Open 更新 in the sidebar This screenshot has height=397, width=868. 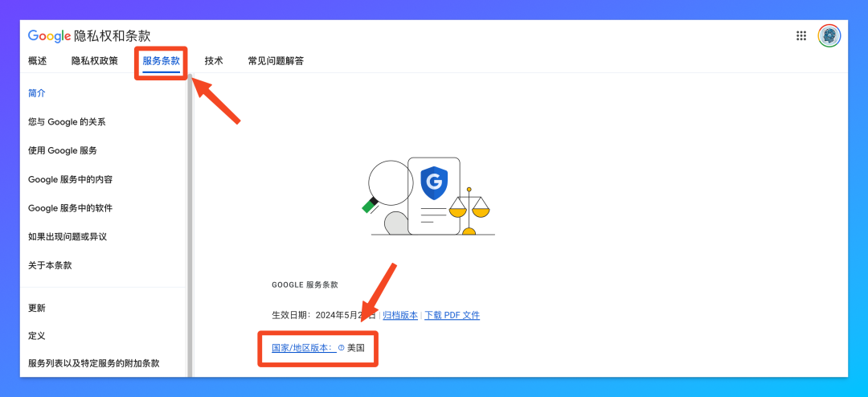pyautogui.click(x=37, y=309)
